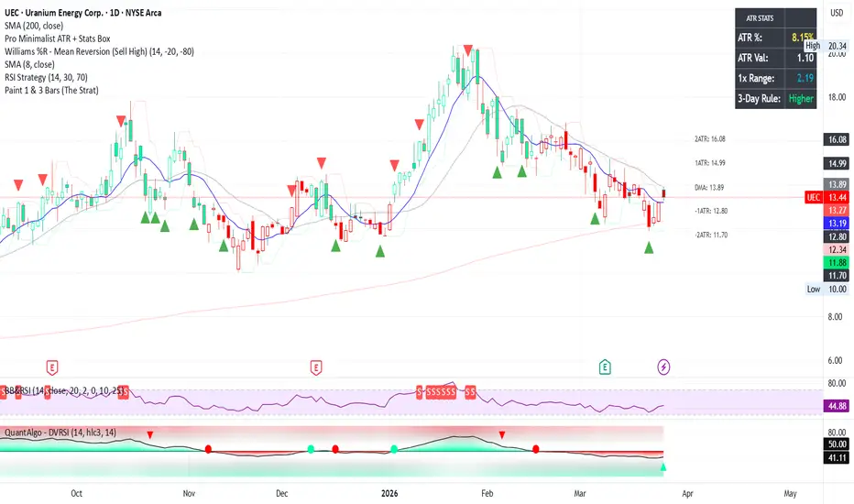Click the 2026 label on time axis
Screen dimensions: 854x504
coord(389,493)
